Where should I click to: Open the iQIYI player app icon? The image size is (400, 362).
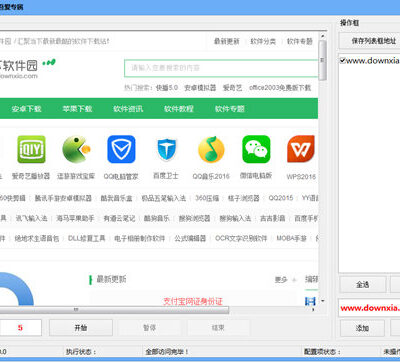click(31, 149)
